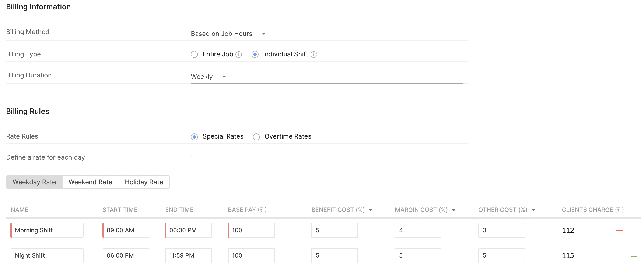Expand Margin Cost unit dropdown arrow

click(454, 210)
